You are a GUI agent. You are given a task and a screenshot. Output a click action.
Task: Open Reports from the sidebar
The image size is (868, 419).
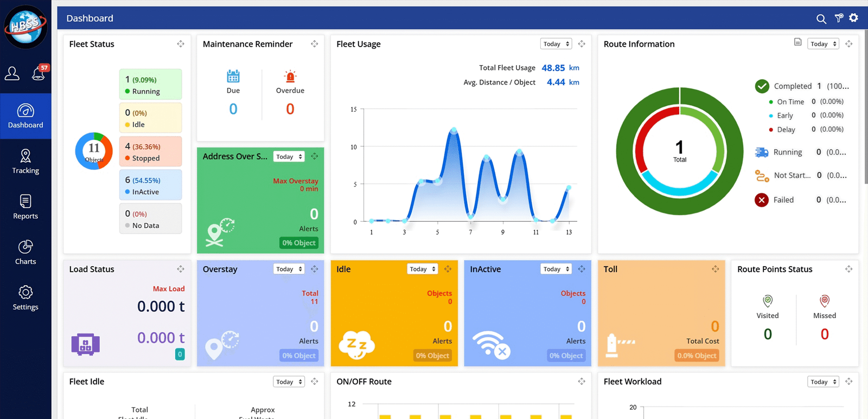pyautogui.click(x=25, y=207)
